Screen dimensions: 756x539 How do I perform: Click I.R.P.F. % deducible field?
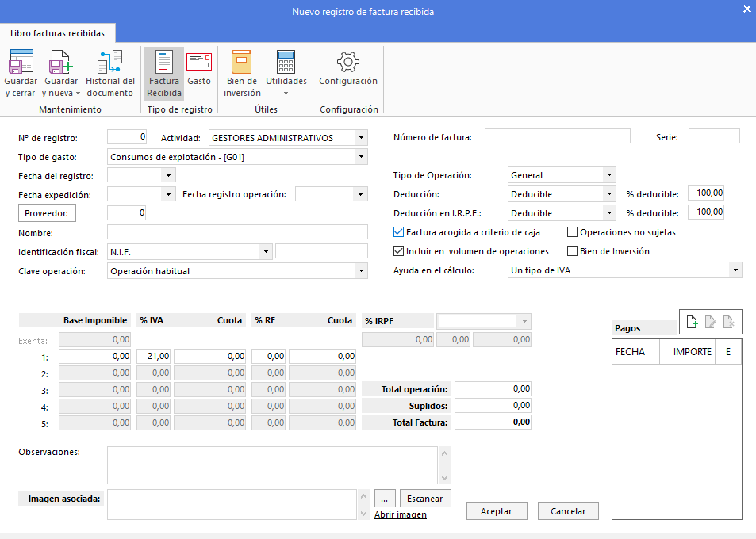tap(706, 212)
